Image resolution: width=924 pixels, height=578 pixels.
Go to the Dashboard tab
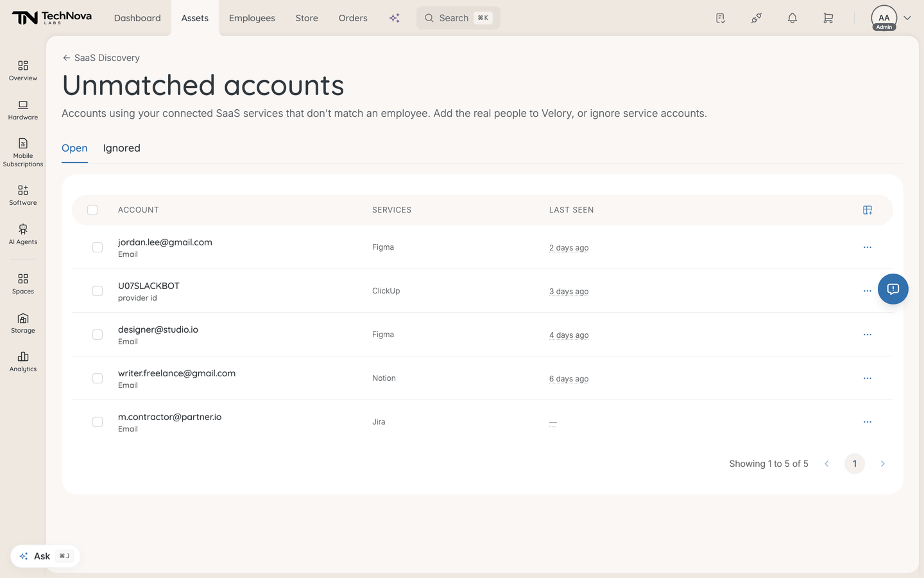137,18
